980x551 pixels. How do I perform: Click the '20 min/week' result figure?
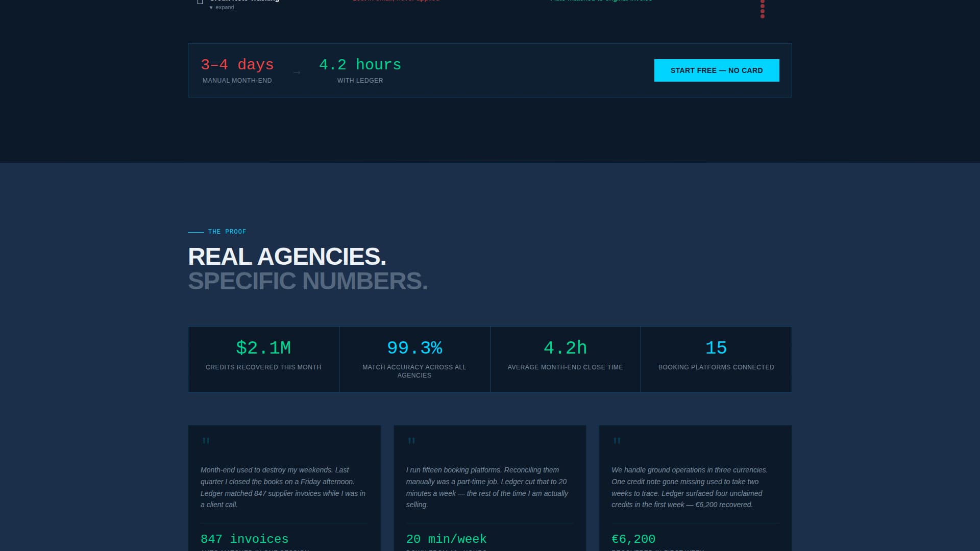(446, 539)
